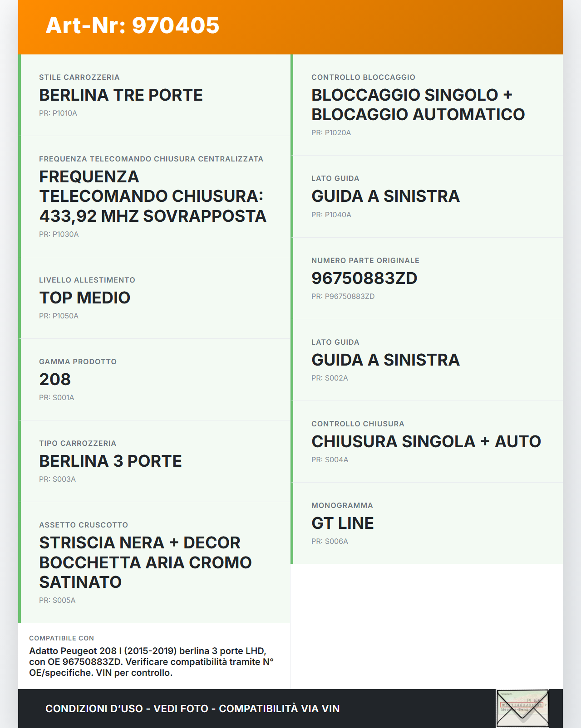Select the original part number 96750883ZD heading

click(x=364, y=278)
